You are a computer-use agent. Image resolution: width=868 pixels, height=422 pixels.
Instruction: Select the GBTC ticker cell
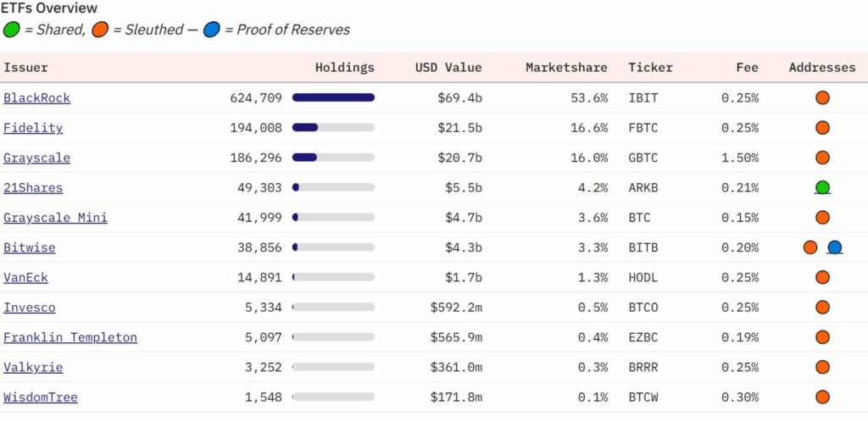[x=643, y=158]
